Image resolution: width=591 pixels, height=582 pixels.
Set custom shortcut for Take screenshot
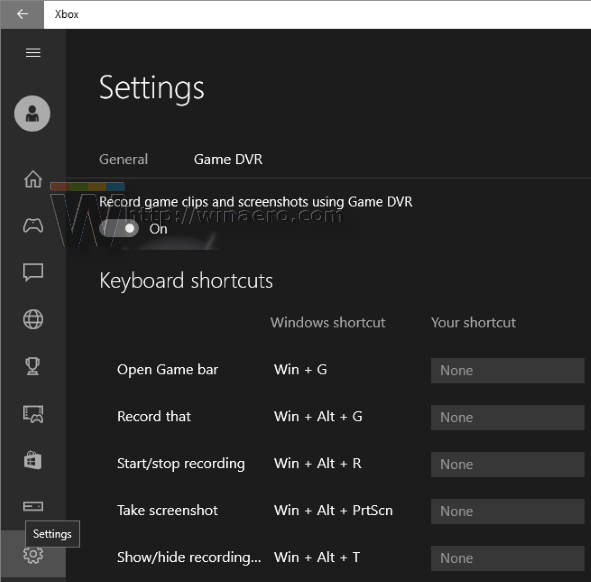click(508, 511)
